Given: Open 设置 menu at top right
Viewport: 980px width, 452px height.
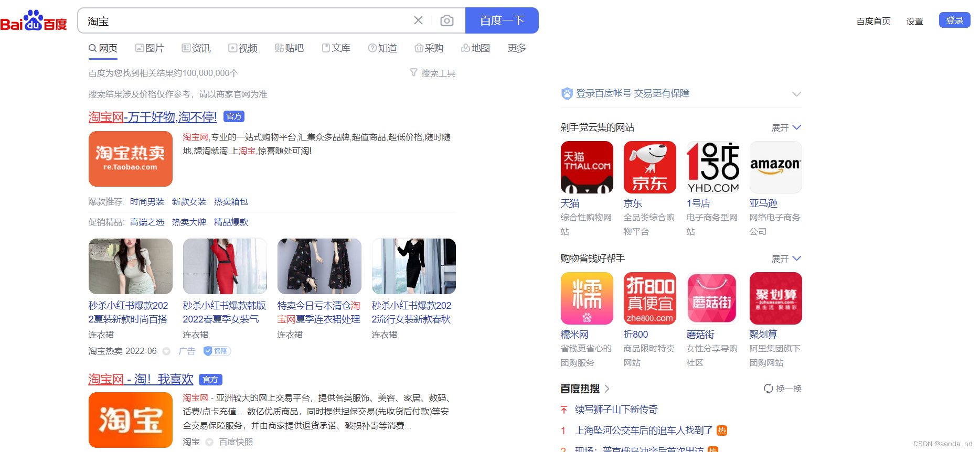Looking at the screenshot, I should tap(915, 21).
